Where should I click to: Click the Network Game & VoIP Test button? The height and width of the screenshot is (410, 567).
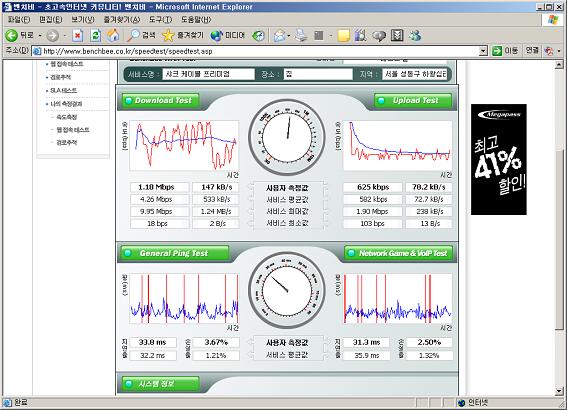coord(398,253)
